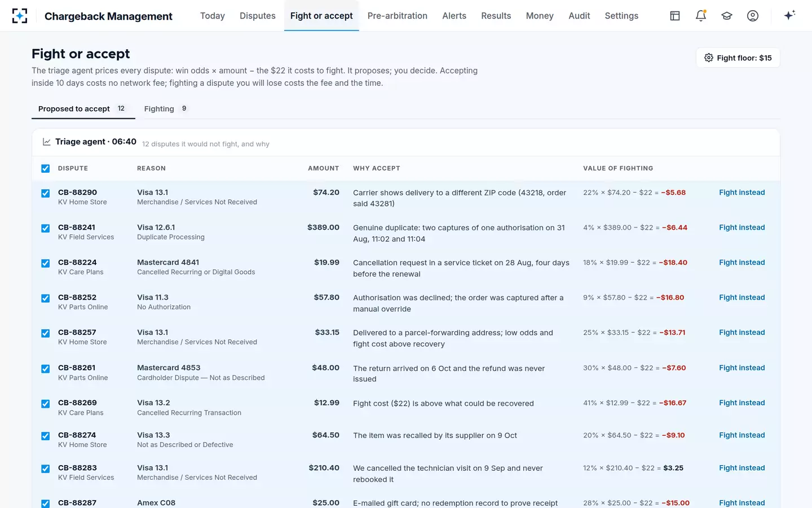
Task: Switch to the Proposed to accept tab
Action: [x=83, y=108]
